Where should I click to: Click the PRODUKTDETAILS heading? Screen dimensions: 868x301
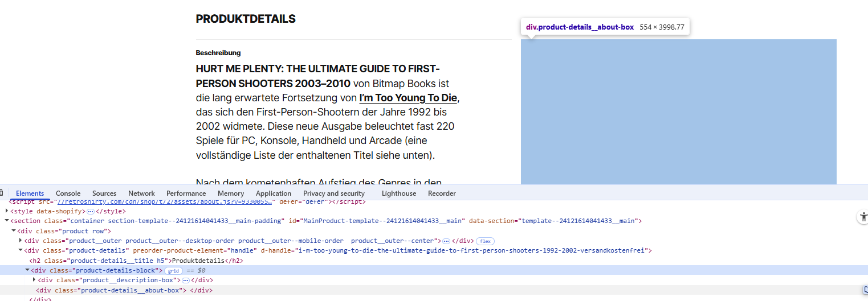tap(246, 19)
